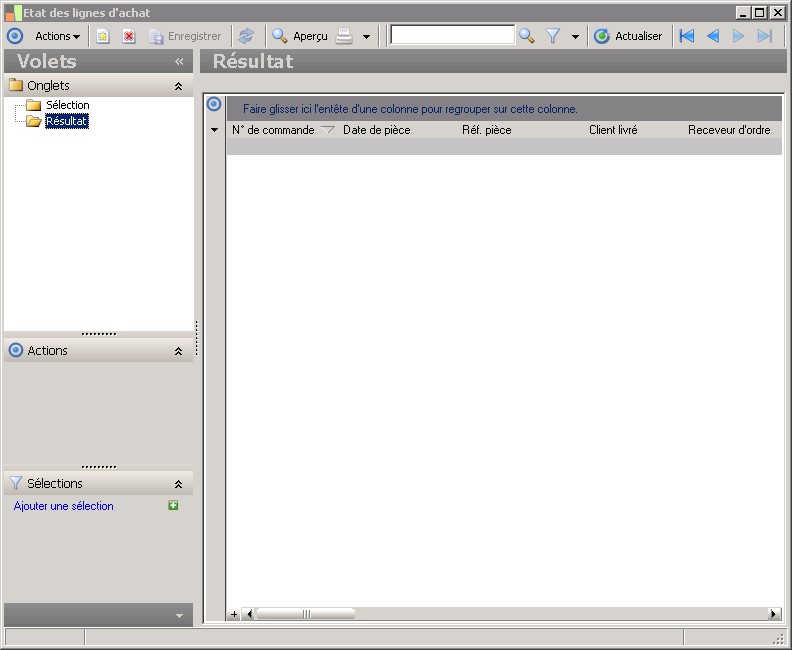Click the plus button beside horizontal scrollbar

(234, 614)
